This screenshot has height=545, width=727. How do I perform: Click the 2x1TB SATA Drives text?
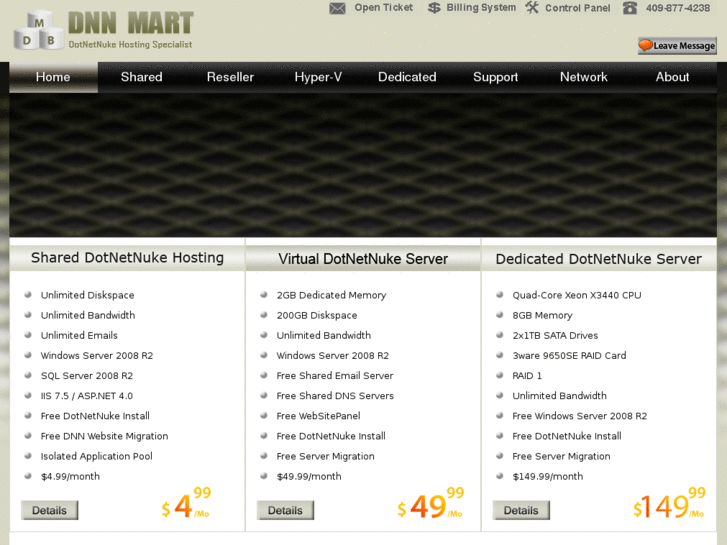coord(555,335)
